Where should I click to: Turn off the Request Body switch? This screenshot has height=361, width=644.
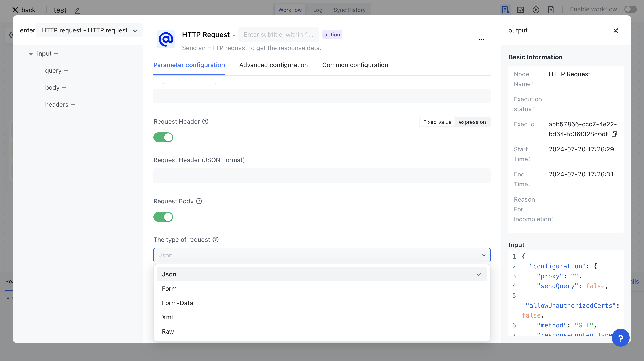pyautogui.click(x=163, y=217)
